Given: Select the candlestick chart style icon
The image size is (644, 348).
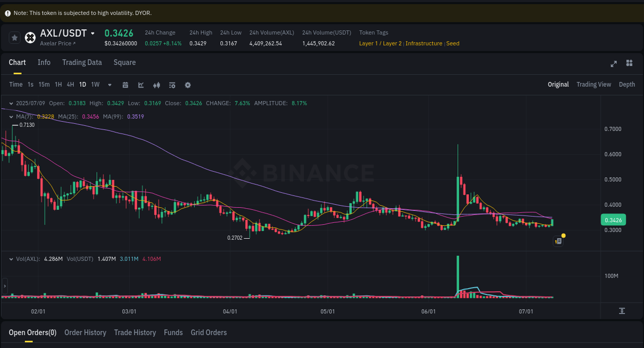Looking at the screenshot, I should tap(157, 85).
